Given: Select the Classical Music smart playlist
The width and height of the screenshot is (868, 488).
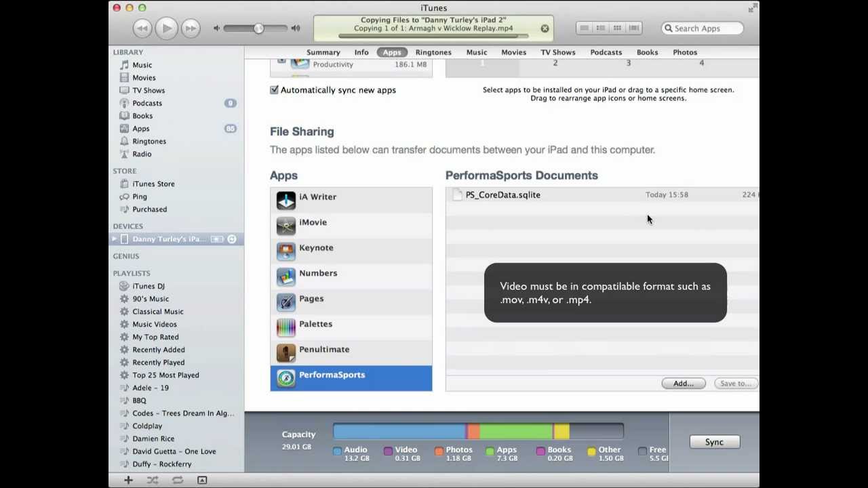Looking at the screenshot, I should 158,312.
